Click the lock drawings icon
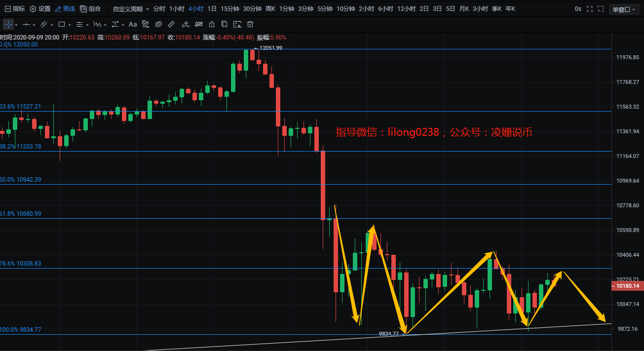The width and height of the screenshot is (644, 351). pos(212,24)
